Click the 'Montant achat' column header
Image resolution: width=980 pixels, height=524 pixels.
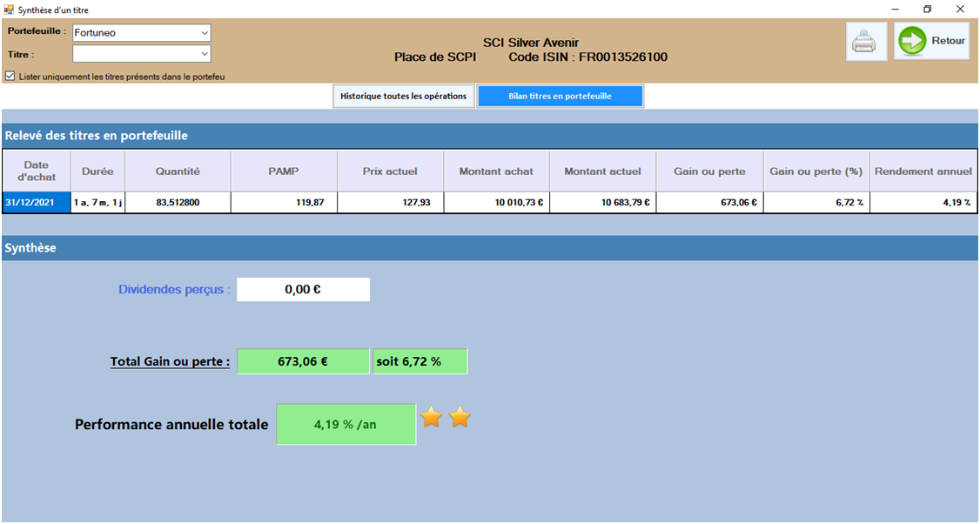pyautogui.click(x=496, y=171)
